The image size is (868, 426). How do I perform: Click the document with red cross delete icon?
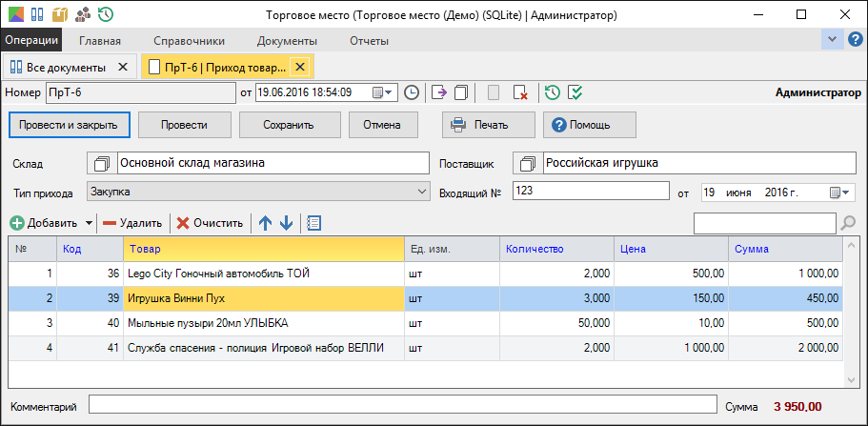pos(520,92)
